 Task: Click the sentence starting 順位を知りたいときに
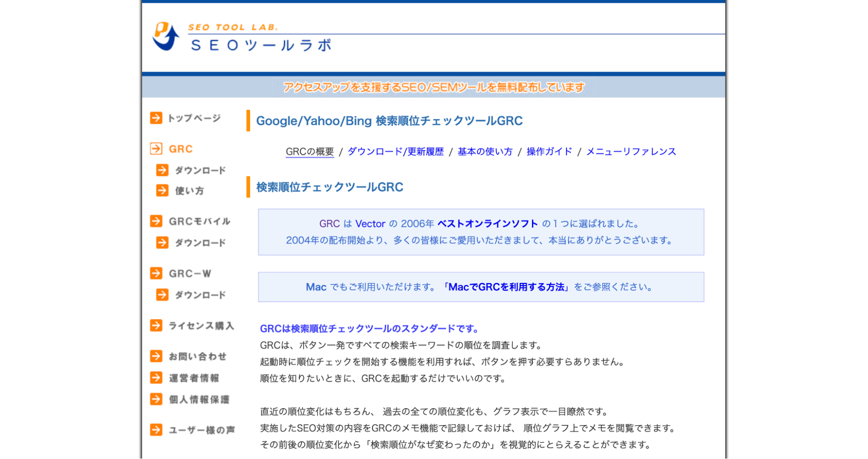[384, 378]
